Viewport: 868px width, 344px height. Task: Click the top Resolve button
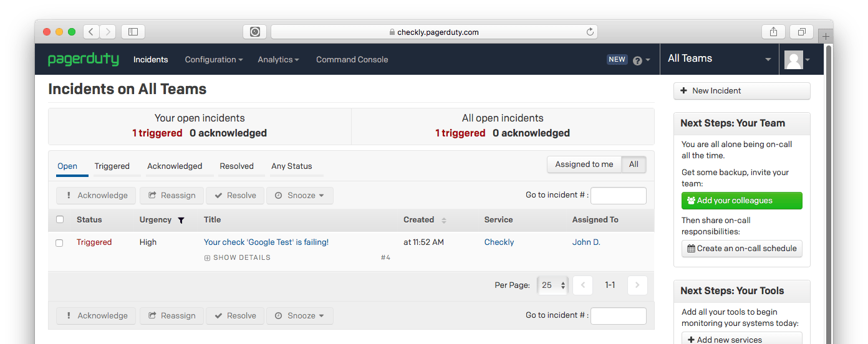tap(235, 196)
